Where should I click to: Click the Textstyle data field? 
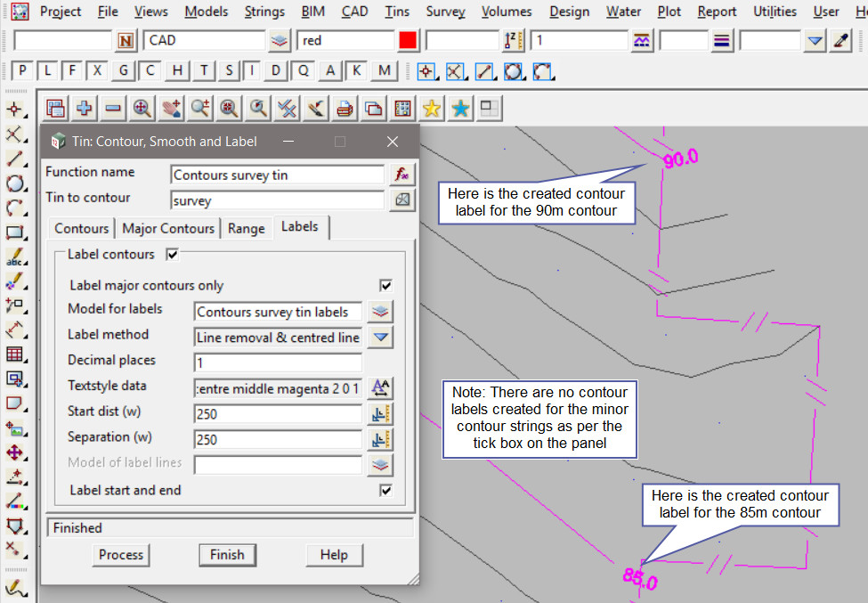278,388
